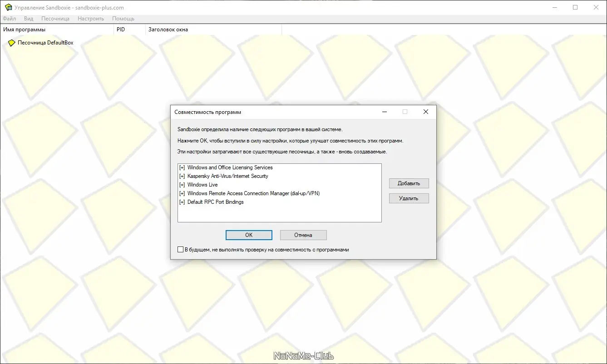
Task: Select the yellow DefaultBox sandbox icon
Action: coord(12,43)
